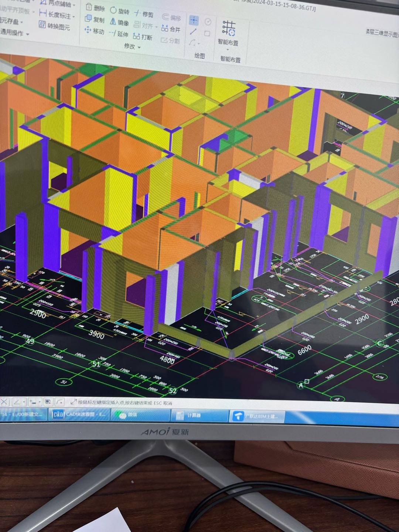Screen dimensions: 399x532
Task: Choose the 延伸 (Extend) tool
Action: 119,34
